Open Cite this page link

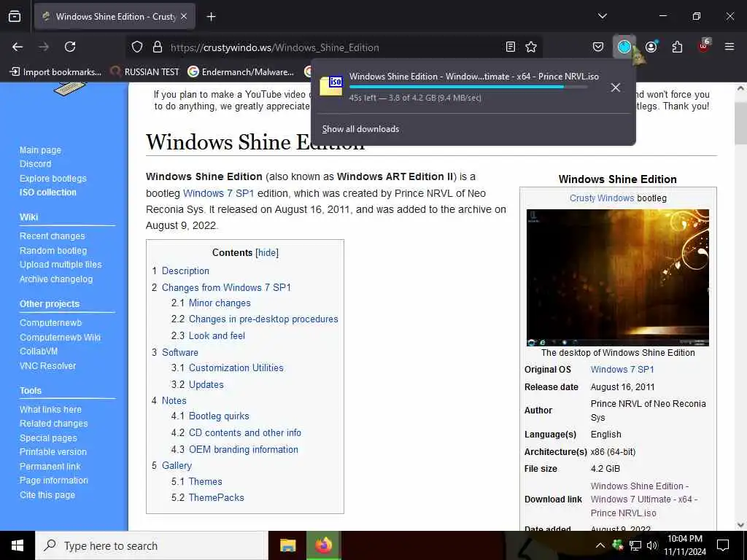(x=47, y=495)
